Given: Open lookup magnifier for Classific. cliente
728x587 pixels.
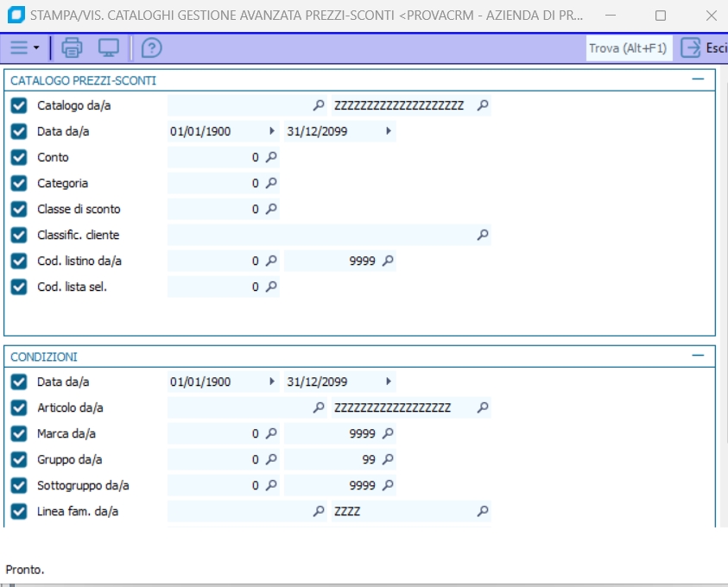Looking at the screenshot, I should [483, 235].
